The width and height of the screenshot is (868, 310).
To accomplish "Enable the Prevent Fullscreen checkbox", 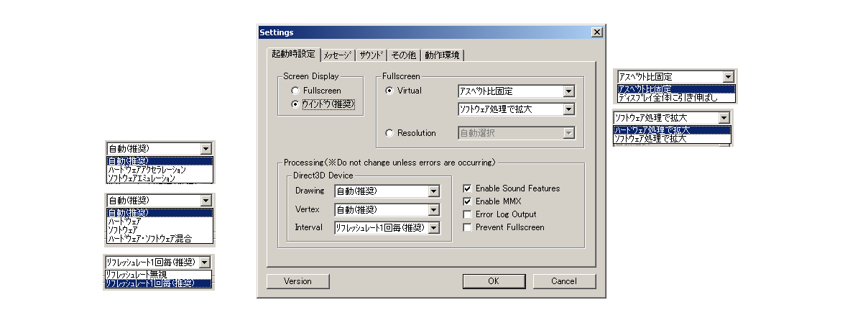I will tap(468, 227).
